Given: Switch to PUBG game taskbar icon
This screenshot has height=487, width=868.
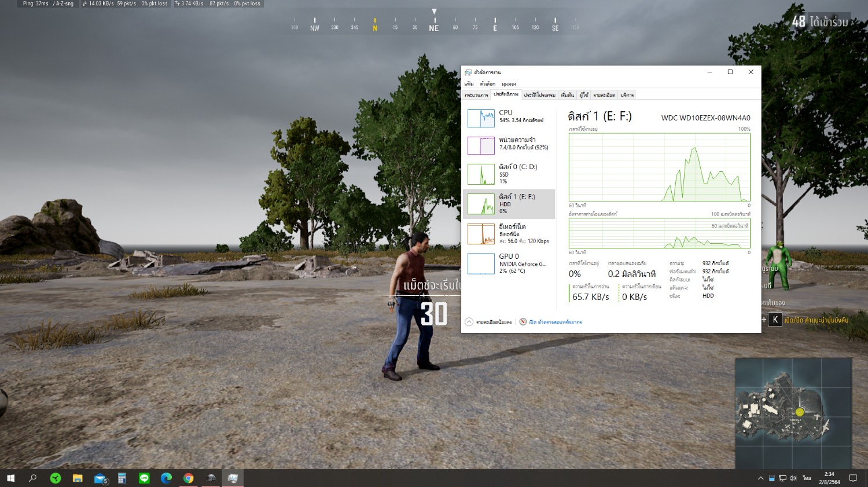Looking at the screenshot, I should 211,478.
